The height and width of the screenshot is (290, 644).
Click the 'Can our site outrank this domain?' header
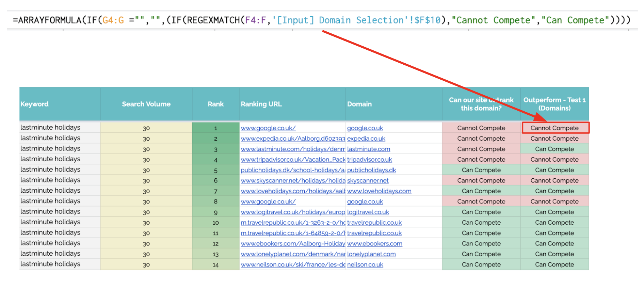click(x=481, y=104)
